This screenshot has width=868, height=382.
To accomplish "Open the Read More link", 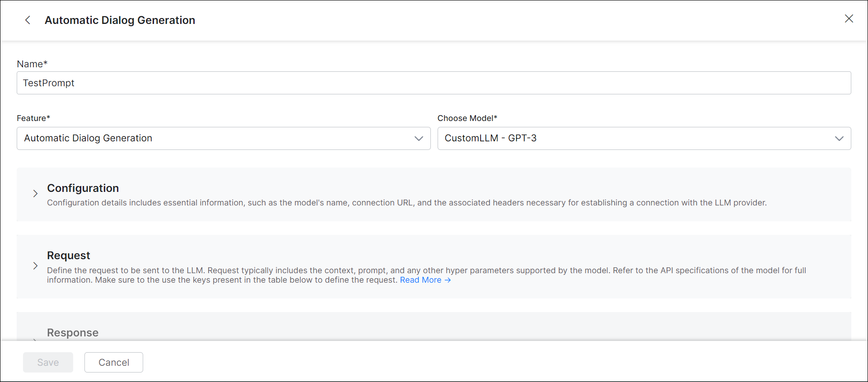I will 420,280.
